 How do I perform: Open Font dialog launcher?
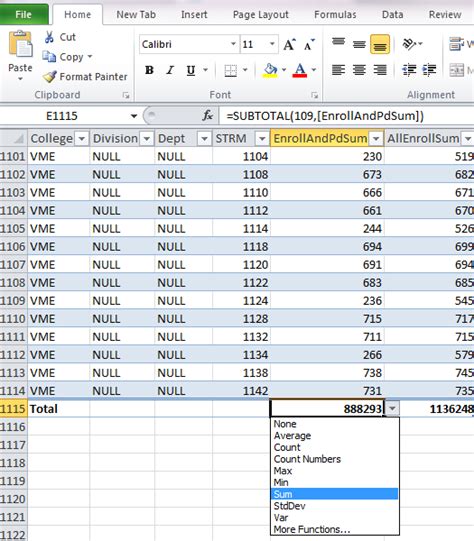(314, 95)
